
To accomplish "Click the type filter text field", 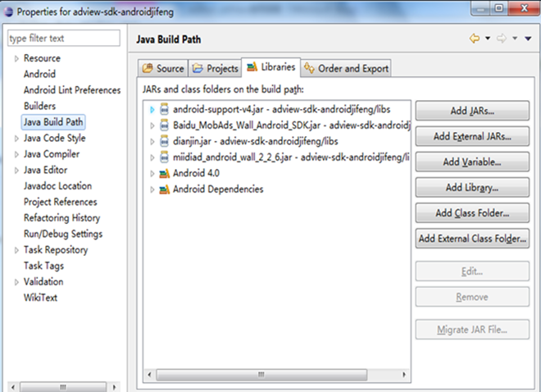I will click(62, 39).
